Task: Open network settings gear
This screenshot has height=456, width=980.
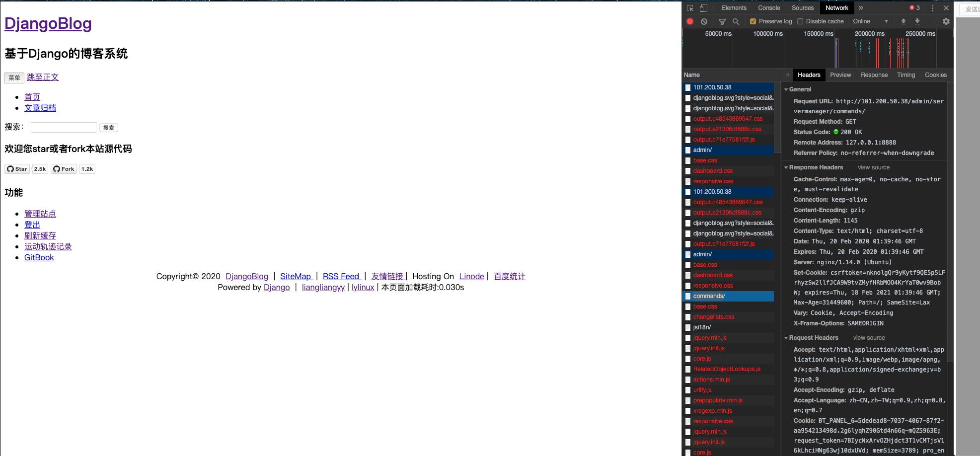Action: click(946, 21)
